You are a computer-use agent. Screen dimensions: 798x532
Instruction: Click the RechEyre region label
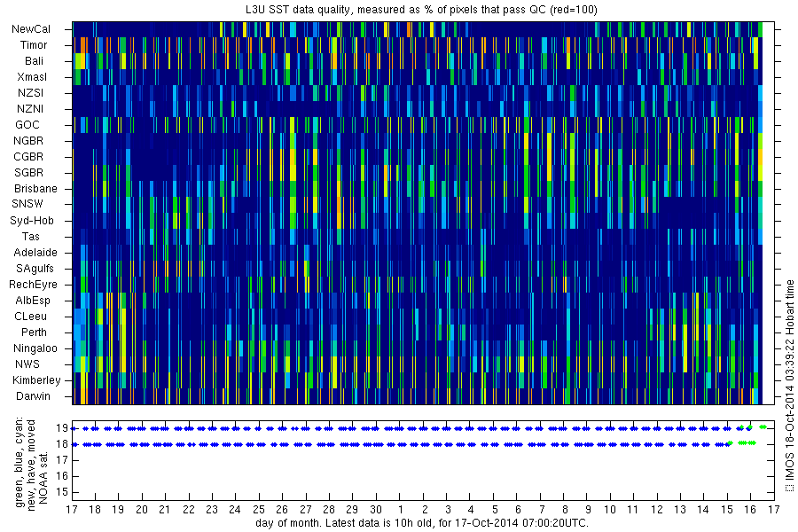click(33, 285)
